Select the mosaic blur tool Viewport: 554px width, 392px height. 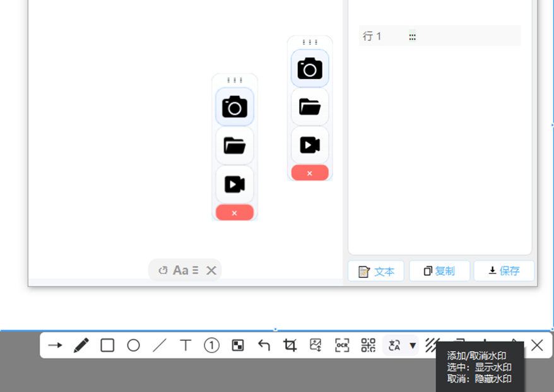tap(238, 345)
